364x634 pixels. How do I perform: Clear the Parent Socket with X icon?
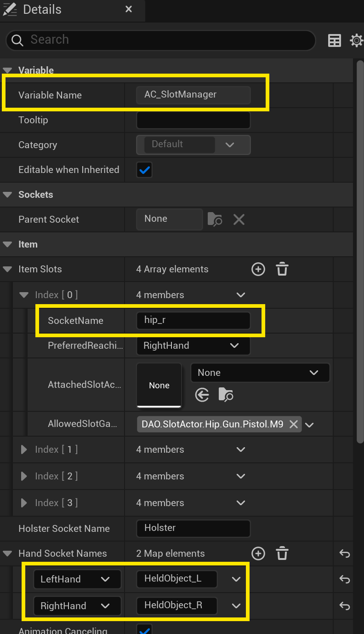click(x=239, y=219)
